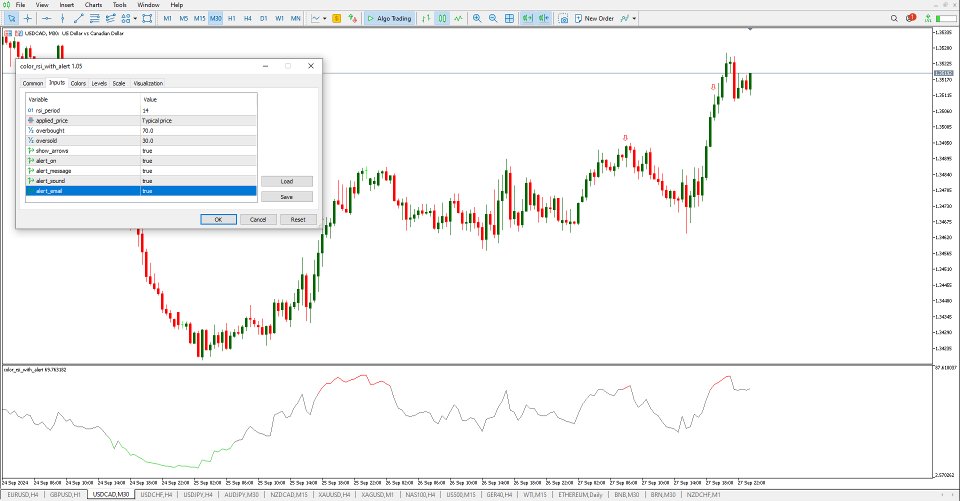Switch chart to M15 timeframe
Image resolution: width=960 pixels, height=501 pixels.
(200, 18)
